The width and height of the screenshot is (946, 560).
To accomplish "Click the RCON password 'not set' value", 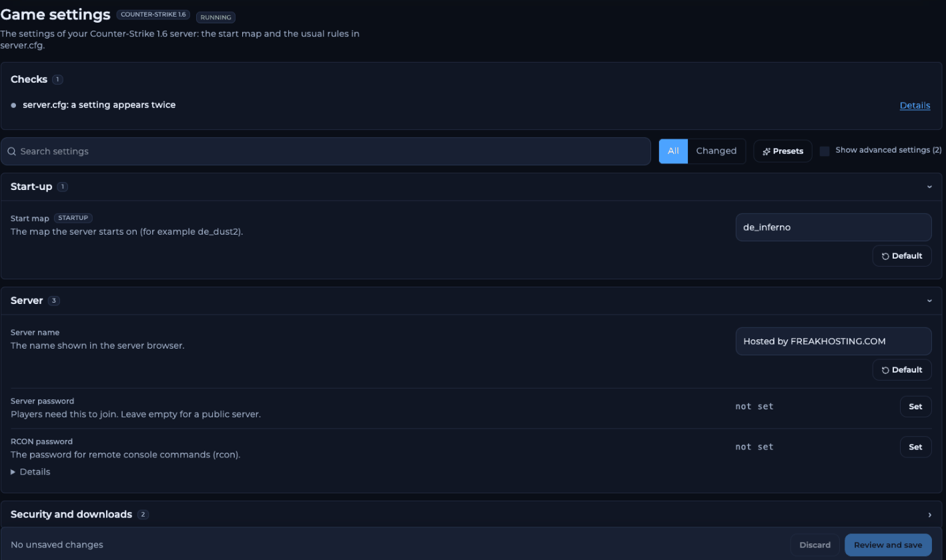I will [x=755, y=447].
